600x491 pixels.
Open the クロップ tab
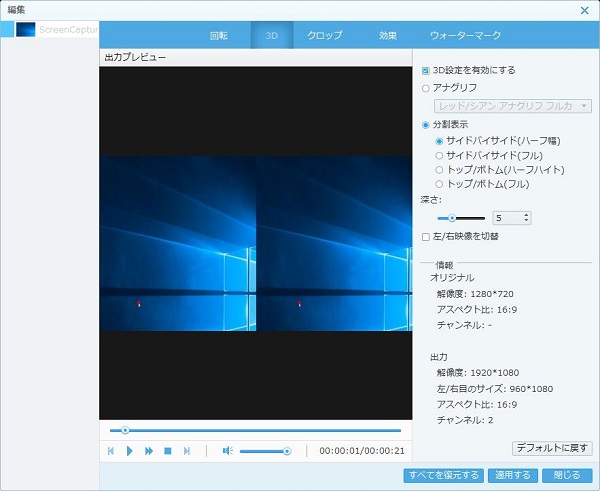point(324,36)
